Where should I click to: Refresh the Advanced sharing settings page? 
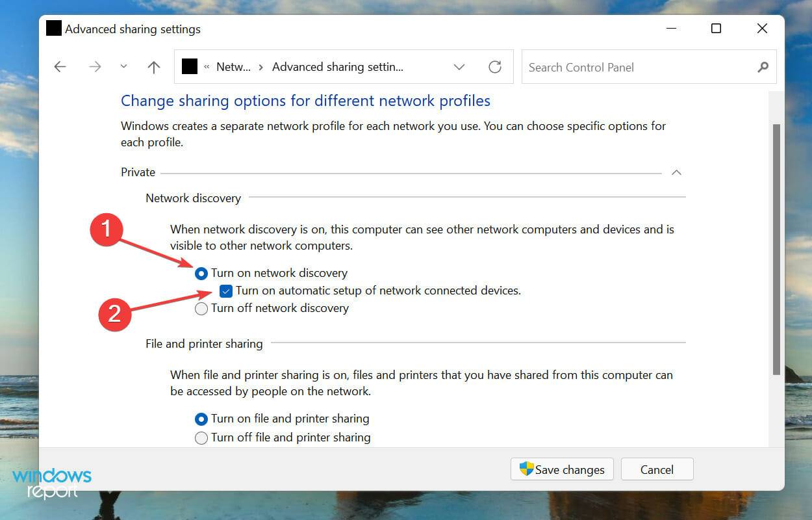pyautogui.click(x=495, y=66)
